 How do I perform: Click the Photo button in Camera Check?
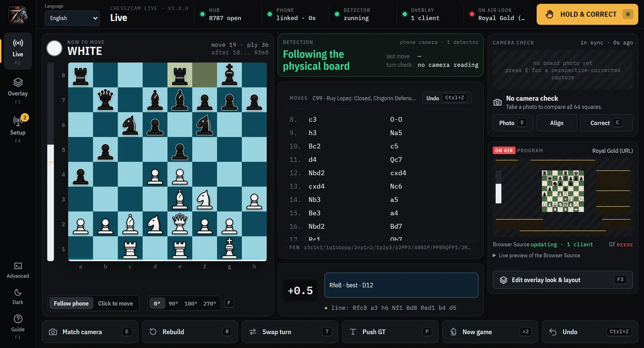tap(513, 123)
